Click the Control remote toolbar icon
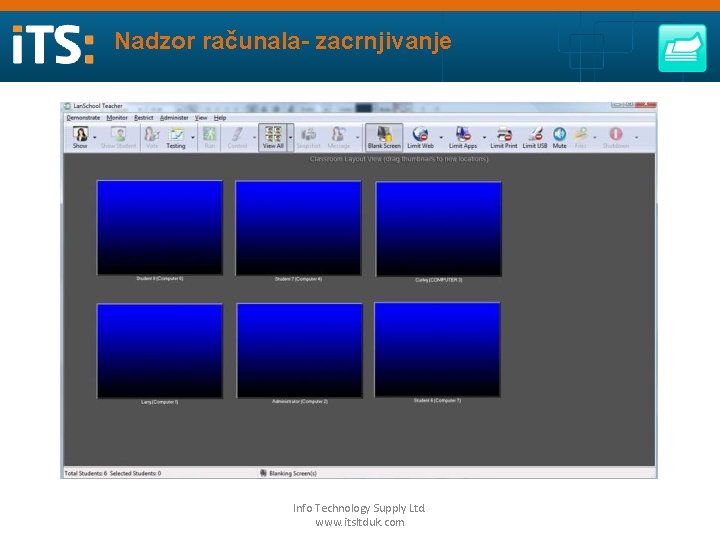This screenshot has width=720, height=540. [x=237, y=137]
